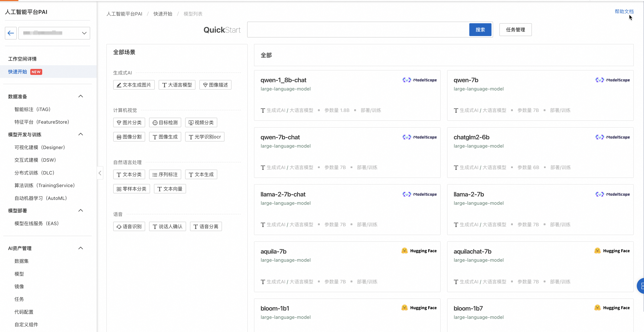
Task: Open the workspace selector dropdown
Action: [54, 33]
